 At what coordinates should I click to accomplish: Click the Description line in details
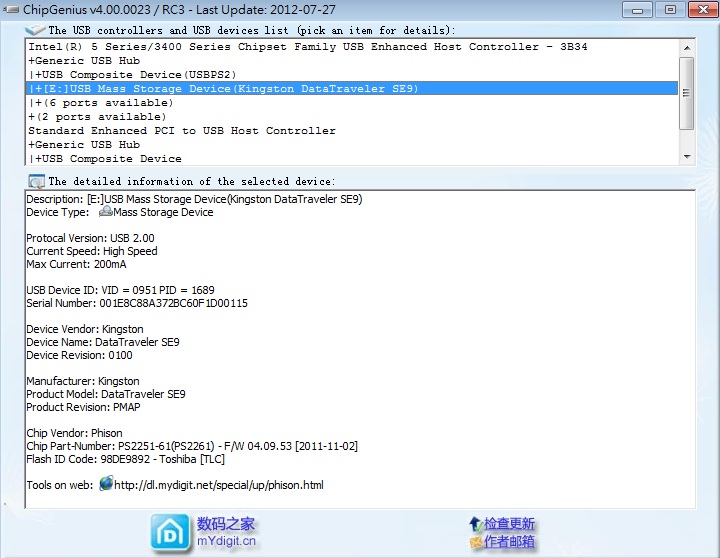pyautogui.click(x=194, y=199)
